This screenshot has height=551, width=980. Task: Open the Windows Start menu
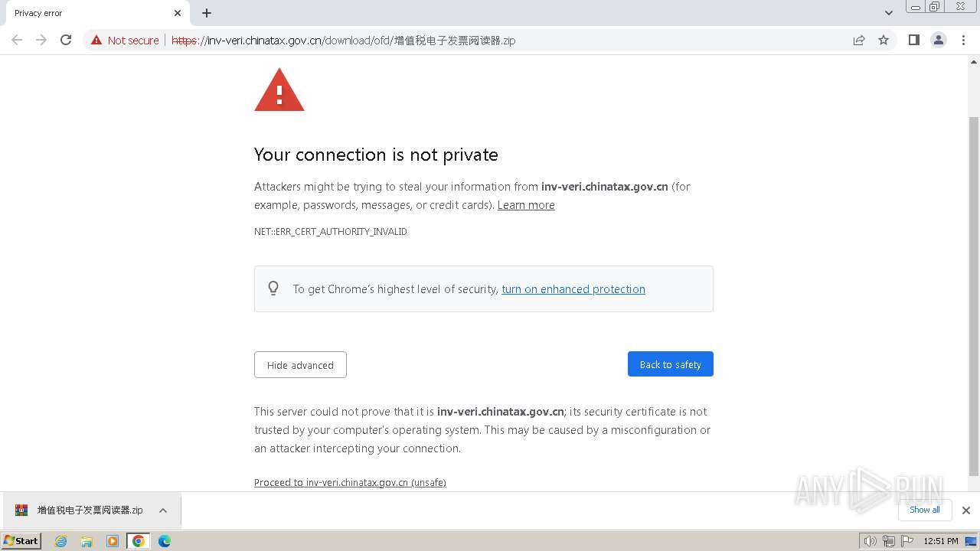click(21, 541)
